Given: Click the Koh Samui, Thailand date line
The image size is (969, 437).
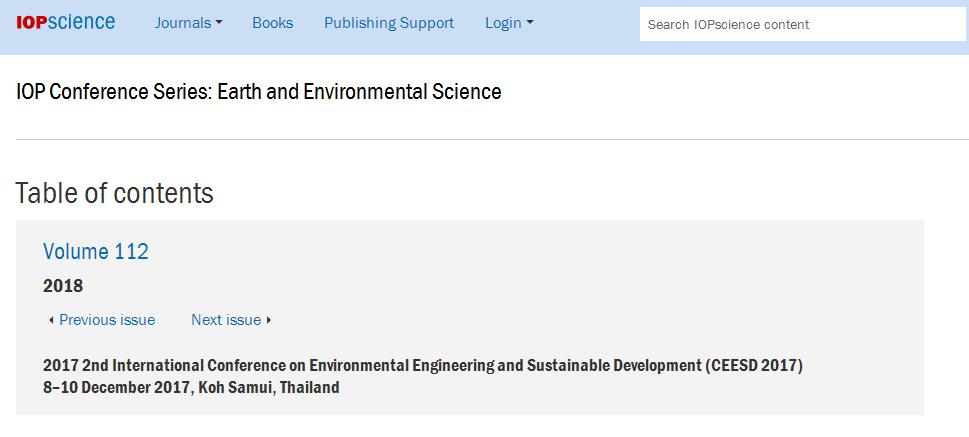Looking at the screenshot, I should pyautogui.click(x=191, y=388).
